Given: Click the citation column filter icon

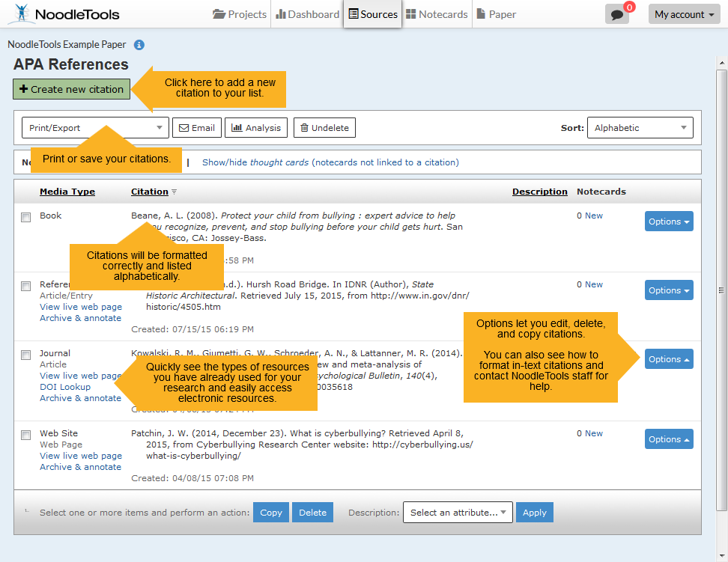Looking at the screenshot, I should (x=174, y=192).
